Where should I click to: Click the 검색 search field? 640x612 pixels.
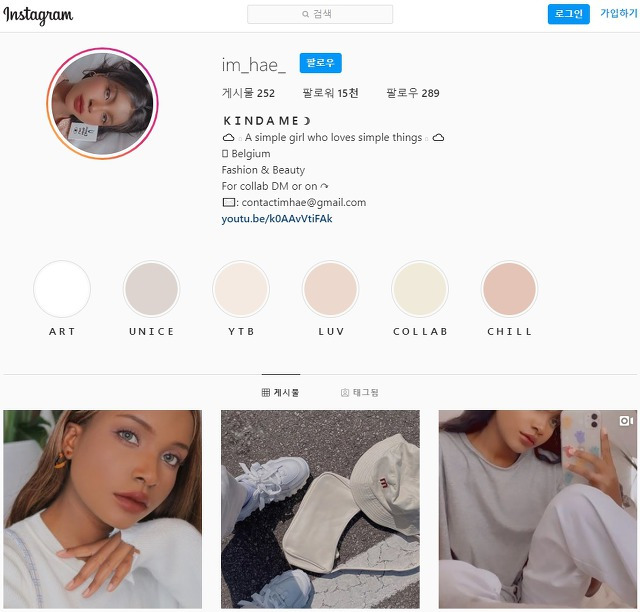[x=320, y=14]
